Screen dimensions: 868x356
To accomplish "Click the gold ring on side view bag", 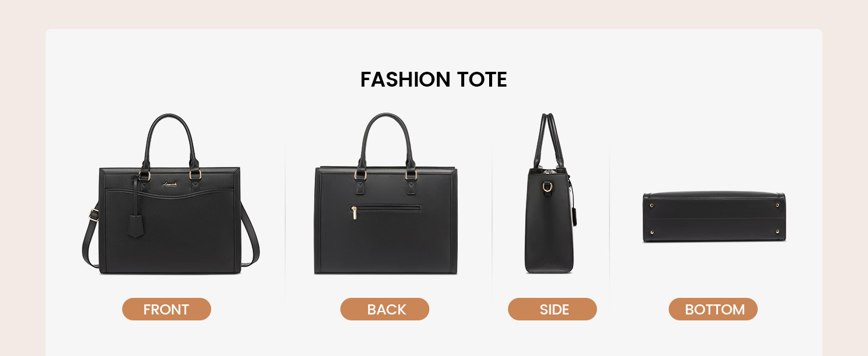I will click(548, 187).
